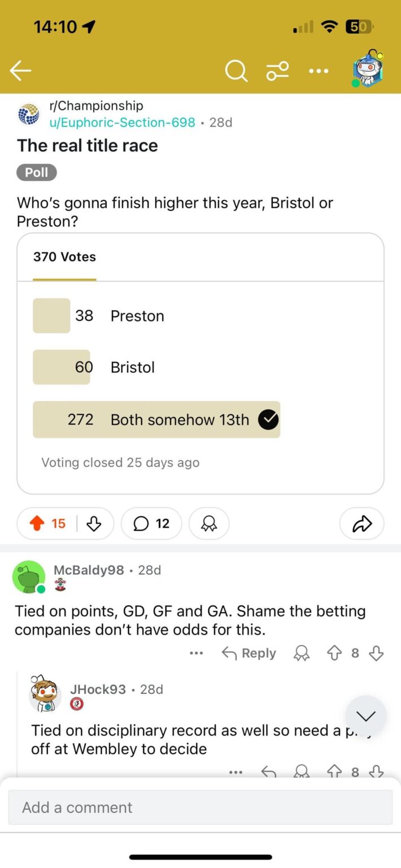The height and width of the screenshot is (868, 401).
Task: Deselect the 'Both somehow 13th' poll choice
Action: (x=268, y=419)
